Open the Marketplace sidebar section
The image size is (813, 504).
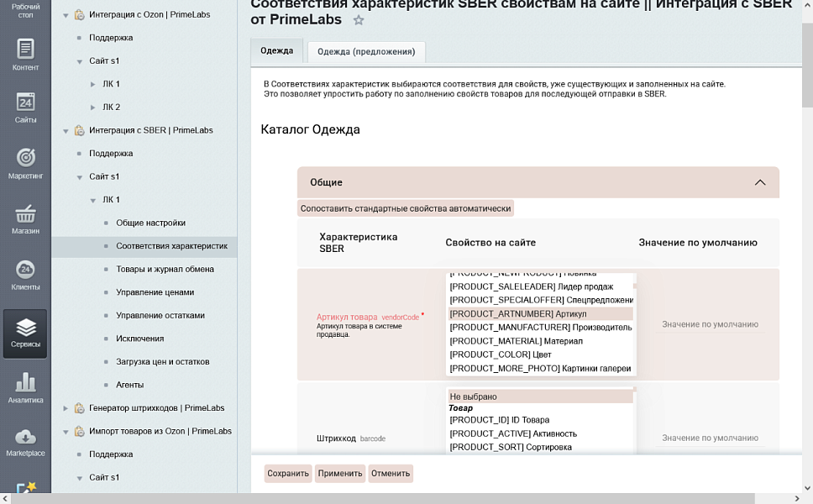click(24, 441)
